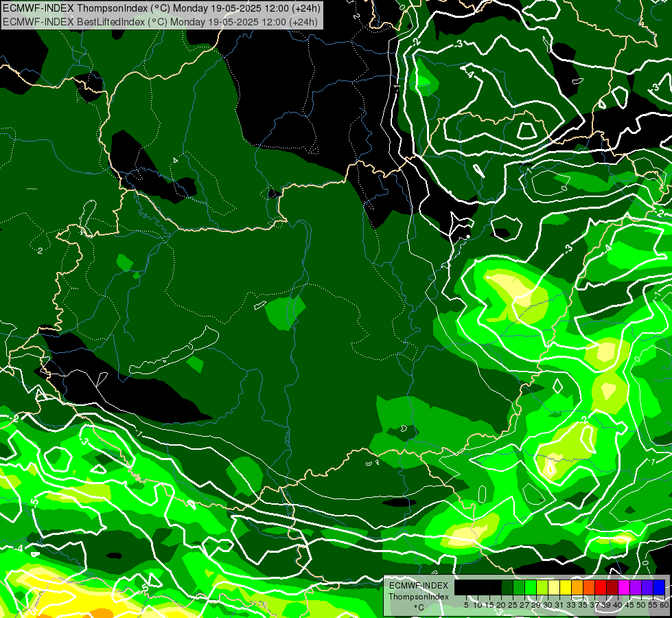Click the purple 45-50 legend swatch
Viewport: 672px width, 618px height.
636,587
